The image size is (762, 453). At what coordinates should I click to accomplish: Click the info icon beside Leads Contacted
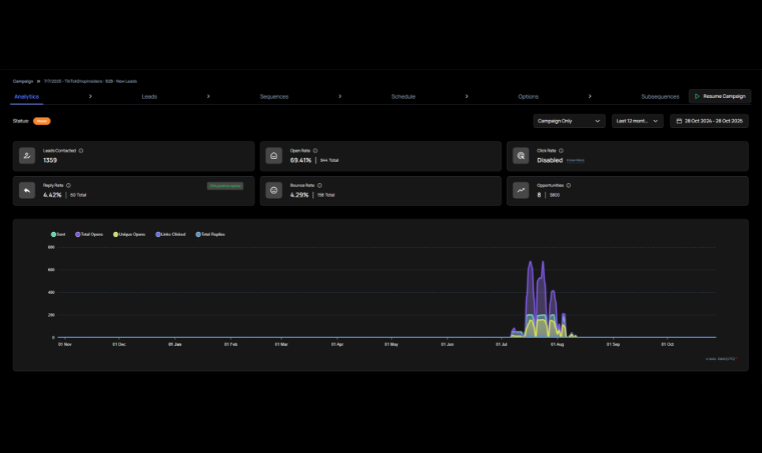click(x=81, y=151)
